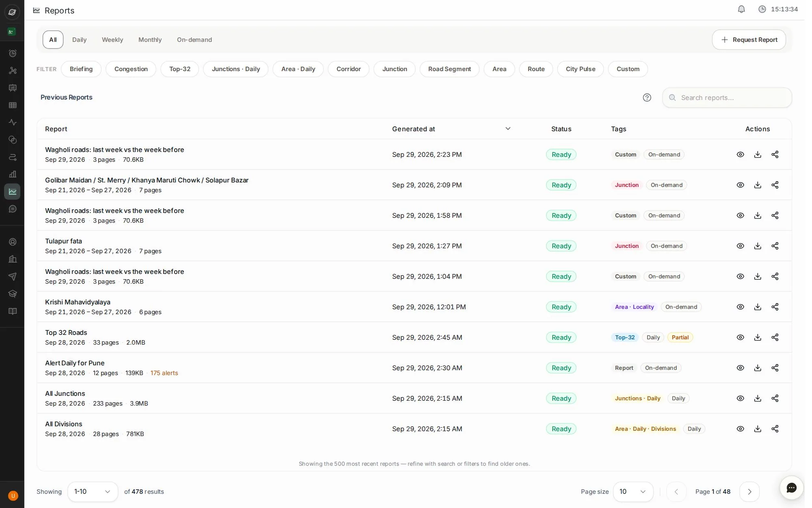This screenshot has width=812, height=508.
Task: Open the notifications bell
Action: pos(741,9)
